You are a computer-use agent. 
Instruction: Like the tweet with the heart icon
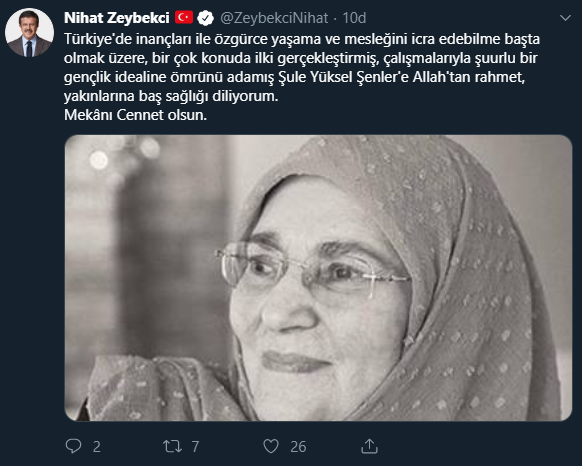pos(271,446)
